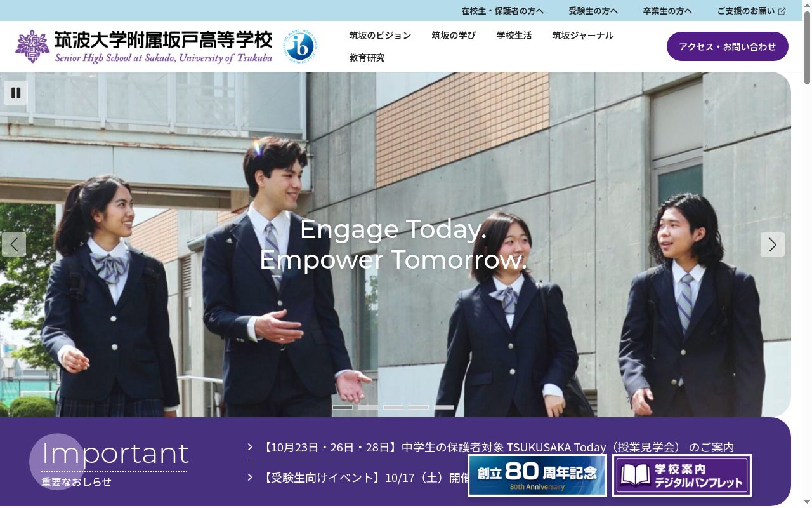Go to 在校生・保護者の方へ page
This screenshot has height=508, width=812.
pos(502,11)
